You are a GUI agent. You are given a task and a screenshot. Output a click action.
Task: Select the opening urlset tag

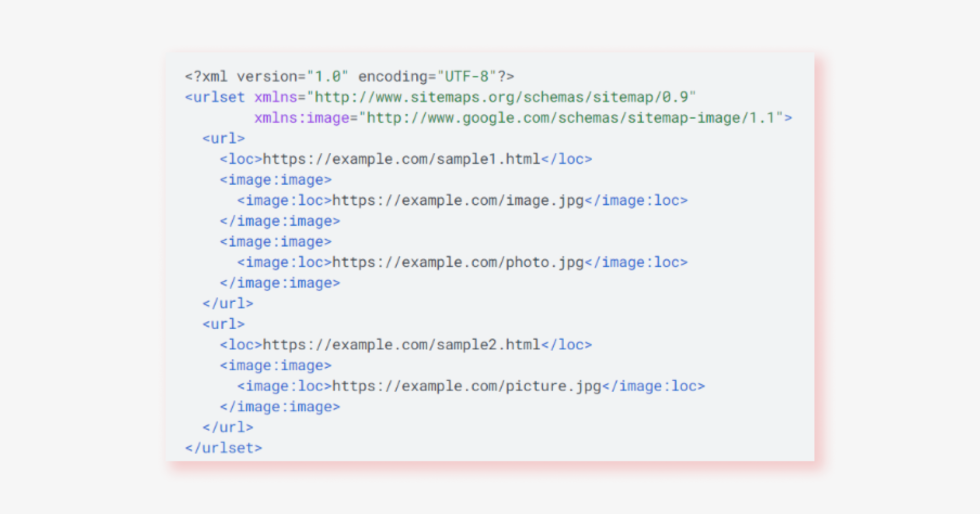pyautogui.click(x=214, y=97)
